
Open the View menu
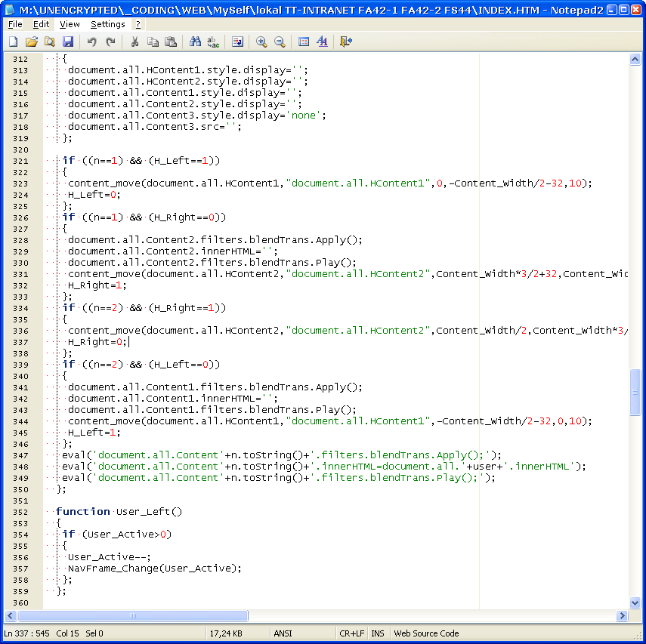point(70,24)
